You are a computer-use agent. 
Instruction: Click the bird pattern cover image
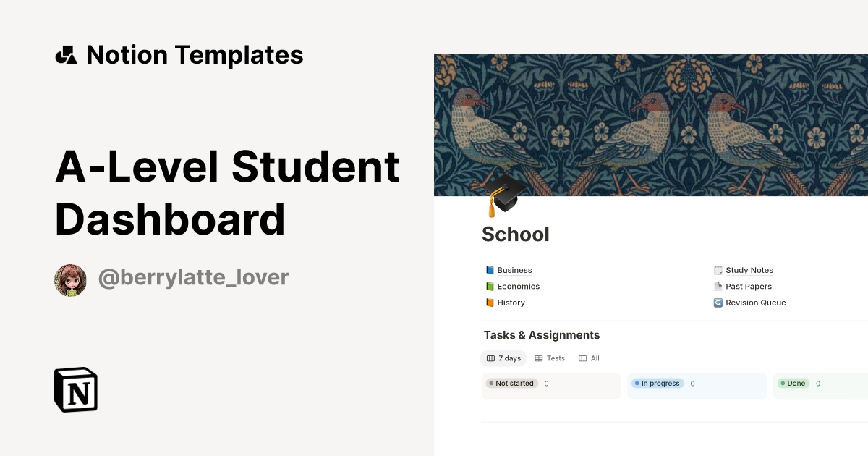click(x=651, y=123)
